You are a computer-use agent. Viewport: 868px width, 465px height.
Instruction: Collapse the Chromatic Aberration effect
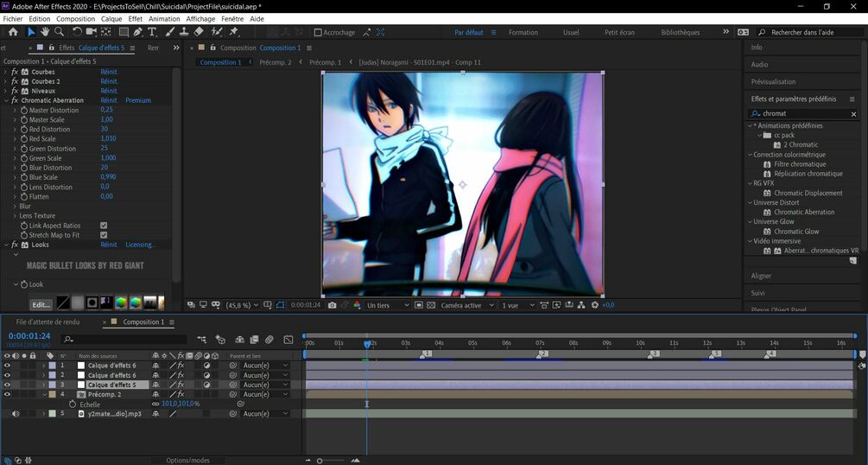5,100
